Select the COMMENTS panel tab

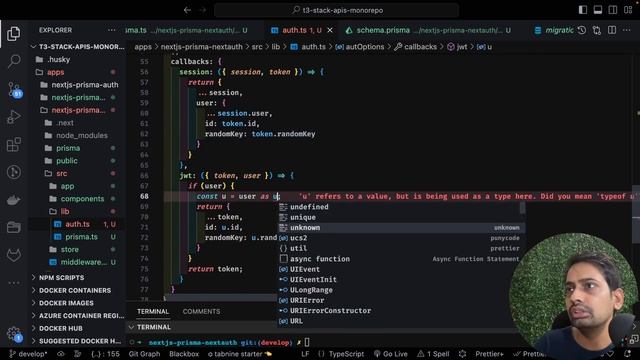coord(201,311)
